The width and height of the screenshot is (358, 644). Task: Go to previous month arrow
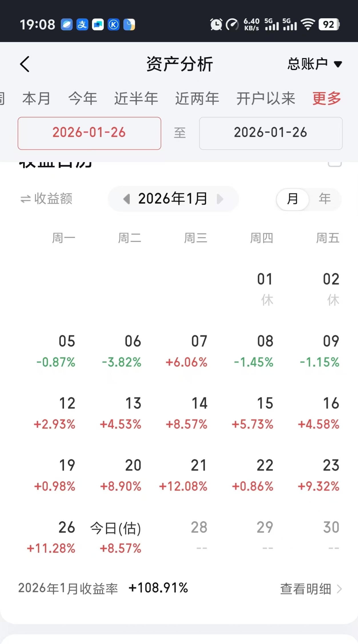[x=127, y=199]
